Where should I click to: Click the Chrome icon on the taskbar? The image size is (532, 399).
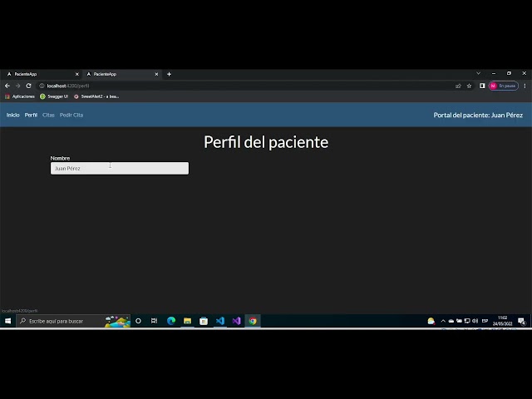253,321
